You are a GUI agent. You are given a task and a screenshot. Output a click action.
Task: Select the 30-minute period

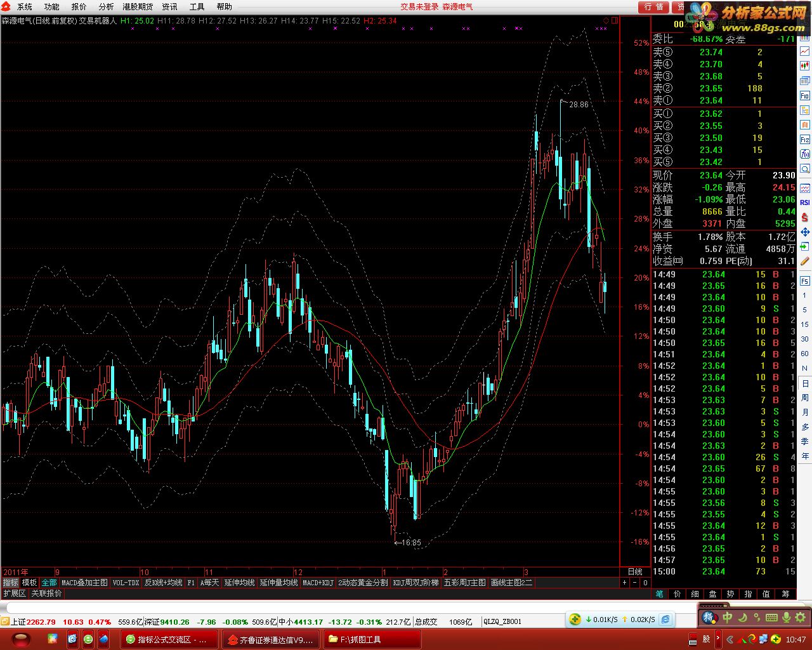[x=804, y=339]
